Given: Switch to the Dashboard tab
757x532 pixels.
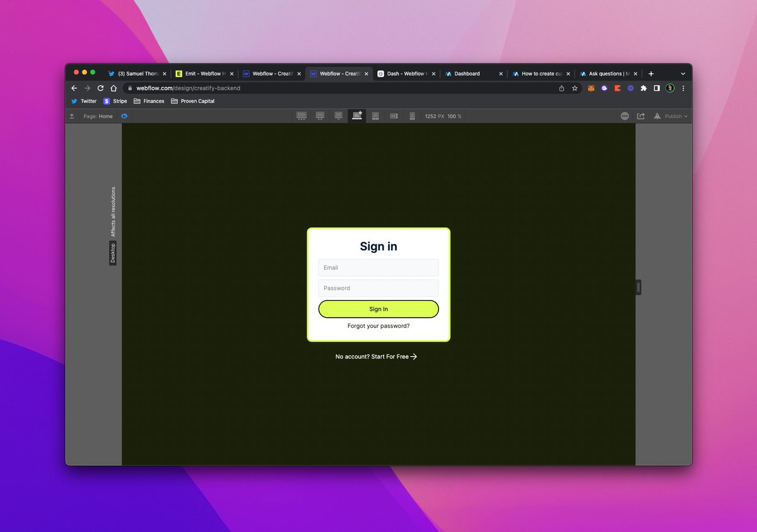Looking at the screenshot, I should tap(473, 74).
